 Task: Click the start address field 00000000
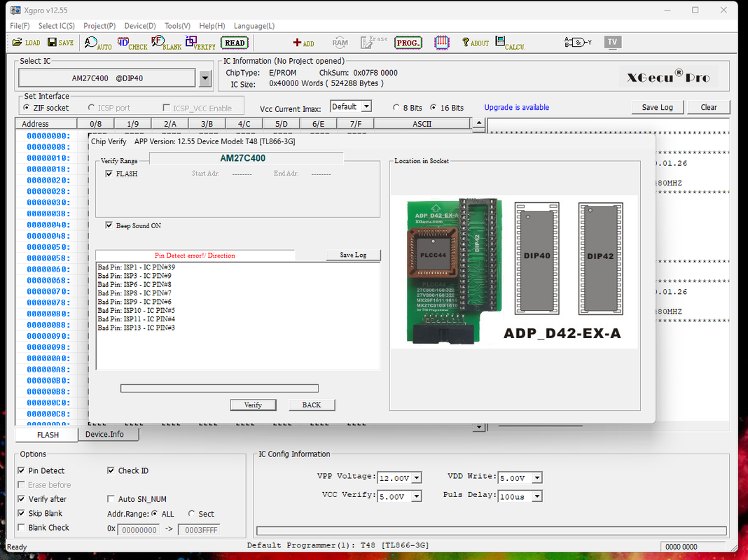pyautogui.click(x=139, y=530)
